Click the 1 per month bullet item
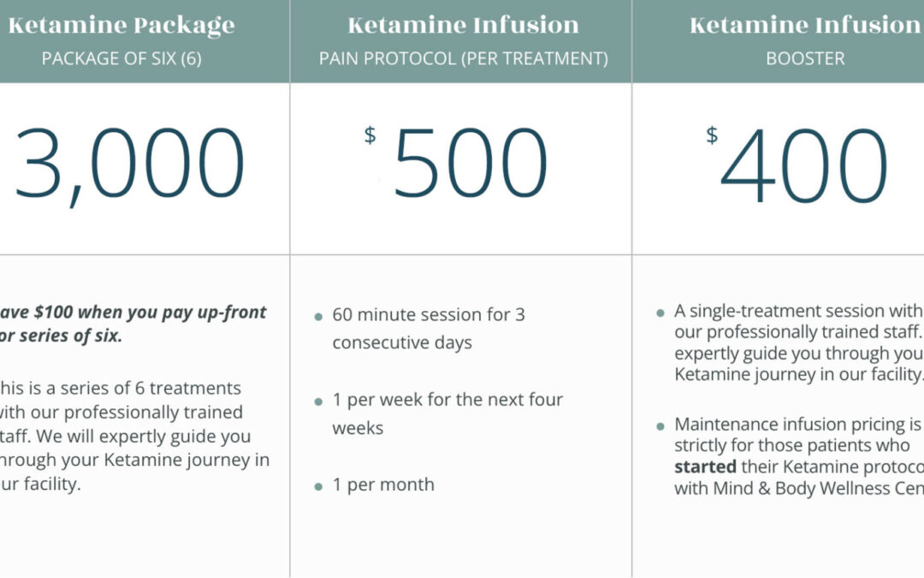 click(x=383, y=485)
